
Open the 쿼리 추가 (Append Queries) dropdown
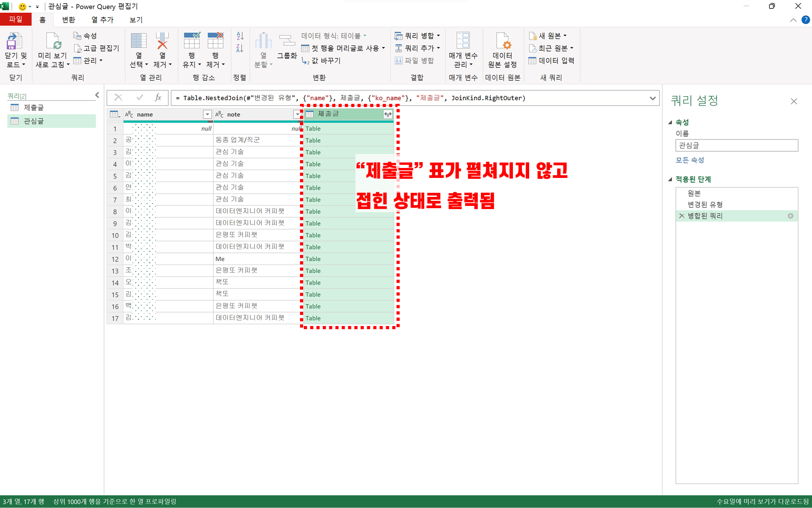[x=417, y=48]
